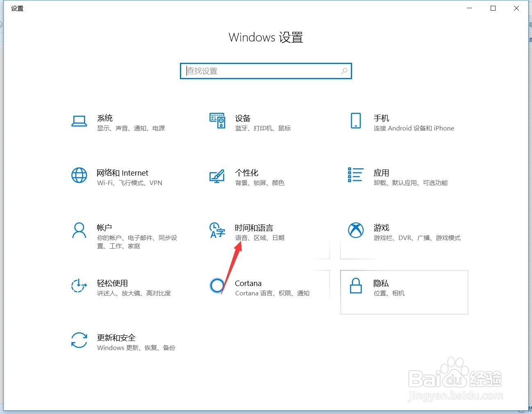The height and width of the screenshot is (414, 532).
Task: Open settings for Wi-Fi、飞行模式、VPN
Action: pyautogui.click(x=130, y=183)
